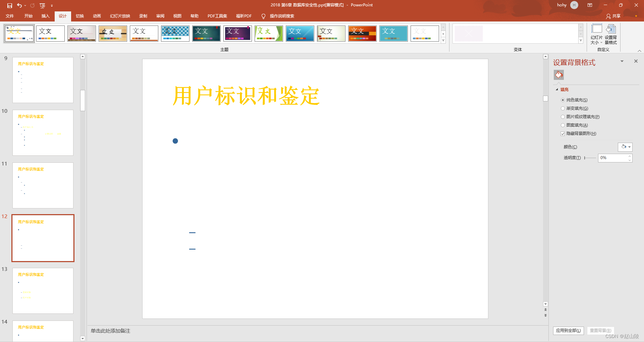Select the brown ink brush theme
Screen dimensions: 644x342
click(x=113, y=34)
